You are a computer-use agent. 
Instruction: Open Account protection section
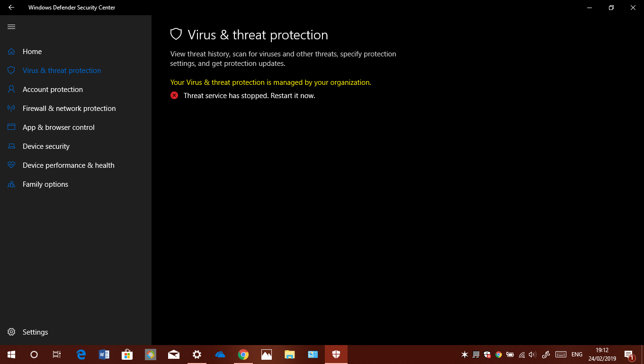coord(76,89)
